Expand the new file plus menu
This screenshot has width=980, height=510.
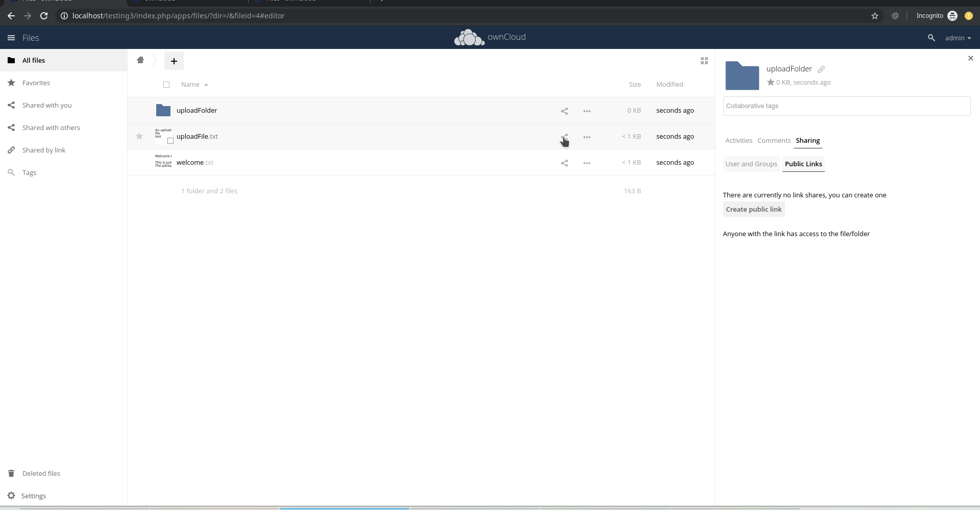click(x=174, y=61)
